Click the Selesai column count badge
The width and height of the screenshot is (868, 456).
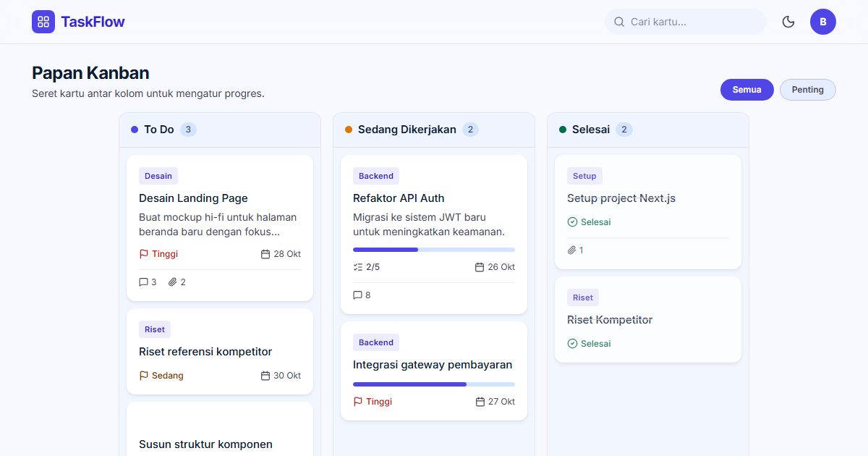pos(624,130)
